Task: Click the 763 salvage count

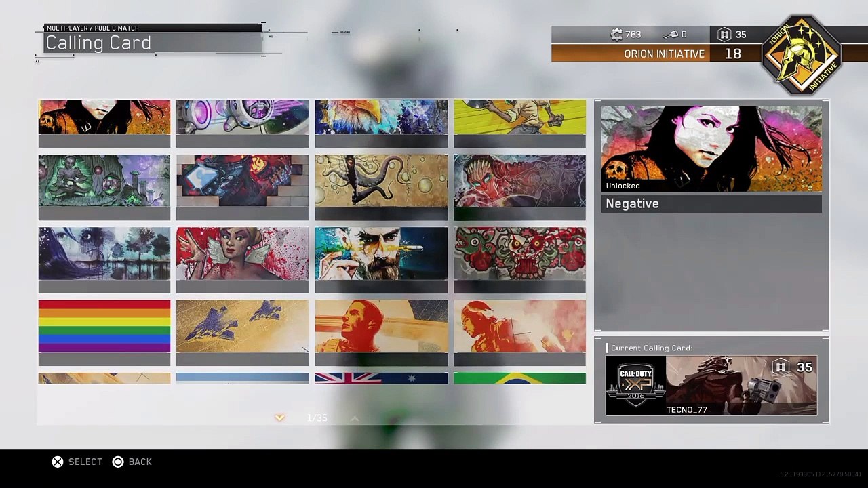Action: pos(633,35)
